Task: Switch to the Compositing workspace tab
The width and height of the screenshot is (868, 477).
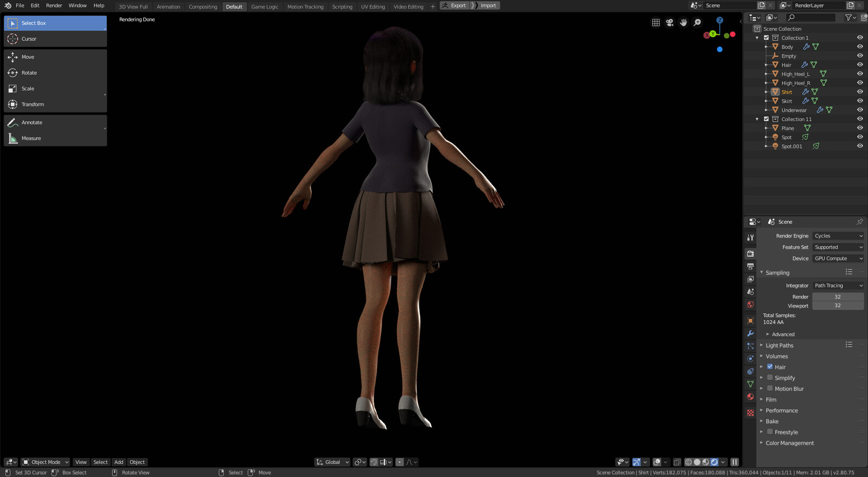Action: 203,7
